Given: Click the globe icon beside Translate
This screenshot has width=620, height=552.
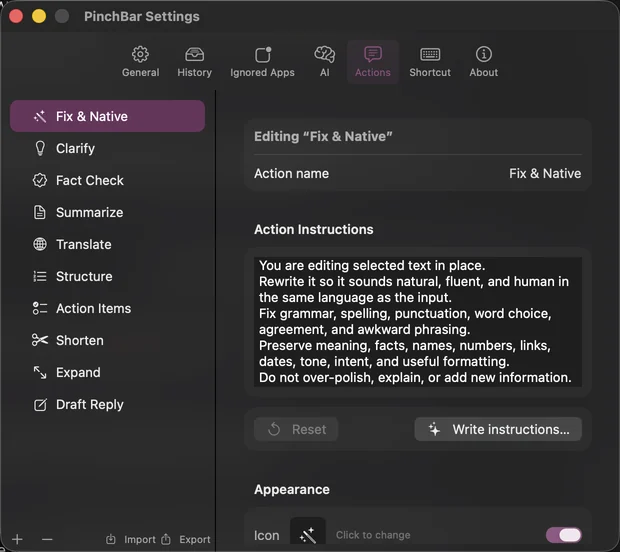Looking at the screenshot, I should [40, 244].
